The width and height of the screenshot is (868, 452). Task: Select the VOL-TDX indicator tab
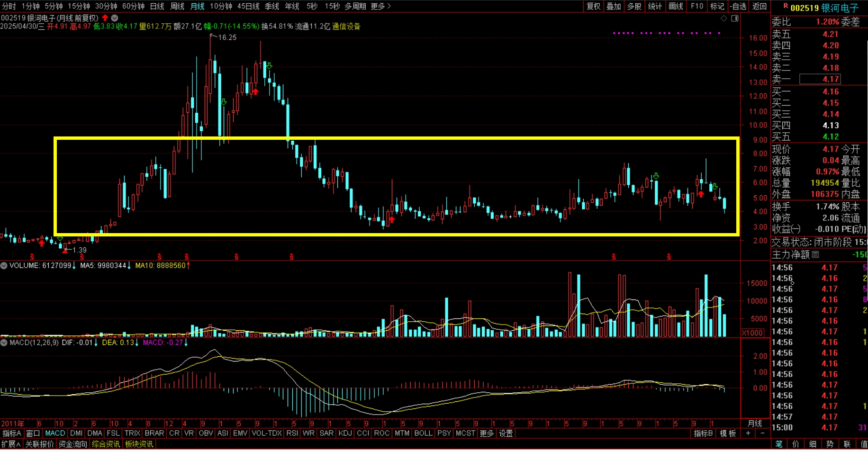267,434
